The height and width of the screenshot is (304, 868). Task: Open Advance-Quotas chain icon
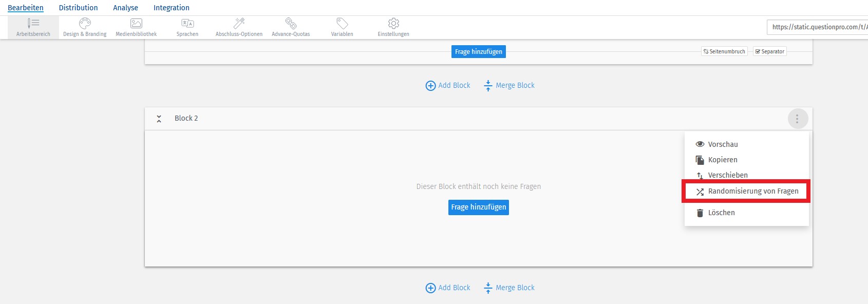(291, 23)
